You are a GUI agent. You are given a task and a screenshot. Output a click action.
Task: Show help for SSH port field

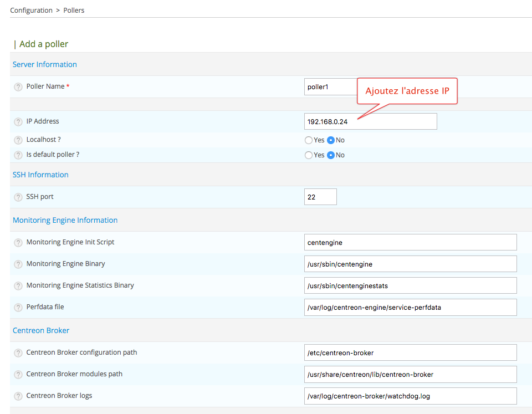tap(18, 197)
